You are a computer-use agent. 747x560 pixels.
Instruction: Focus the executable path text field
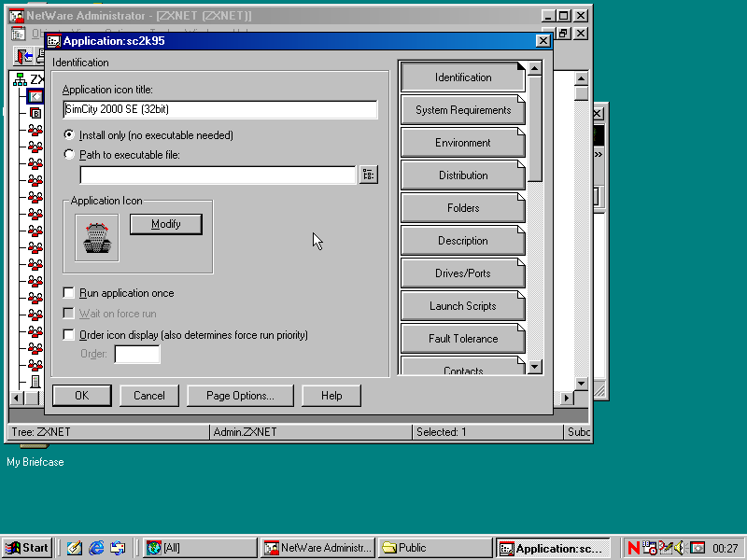pos(218,175)
